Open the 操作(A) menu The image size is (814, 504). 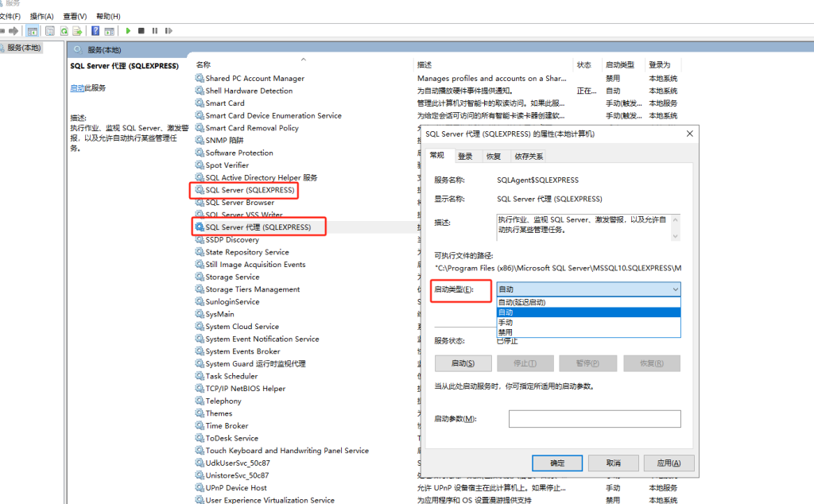pos(42,16)
